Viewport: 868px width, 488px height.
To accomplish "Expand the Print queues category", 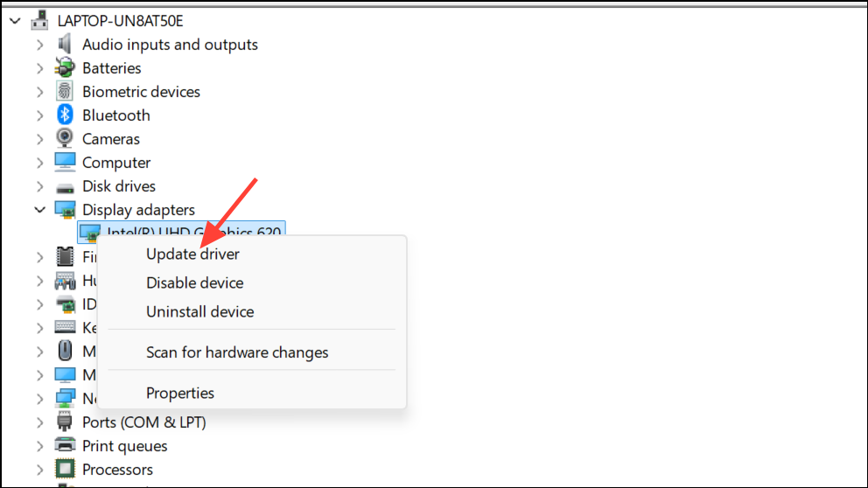I will 39,445.
